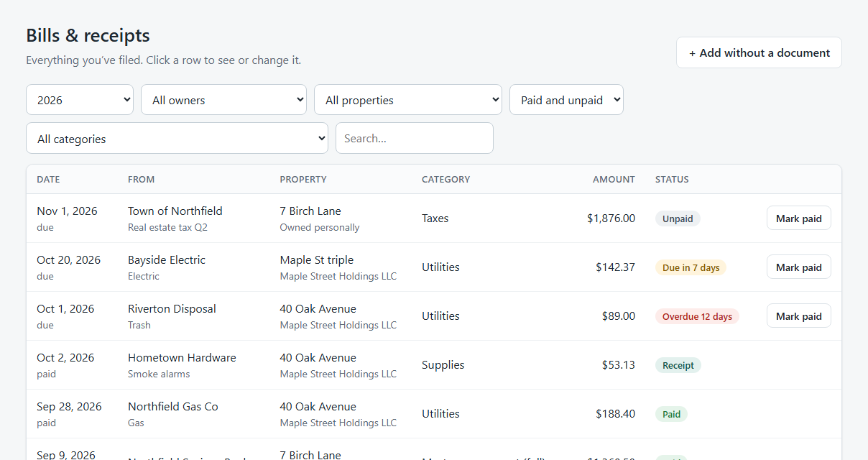Click the Owned personally label
The height and width of the screenshot is (460, 868).
coord(320,228)
